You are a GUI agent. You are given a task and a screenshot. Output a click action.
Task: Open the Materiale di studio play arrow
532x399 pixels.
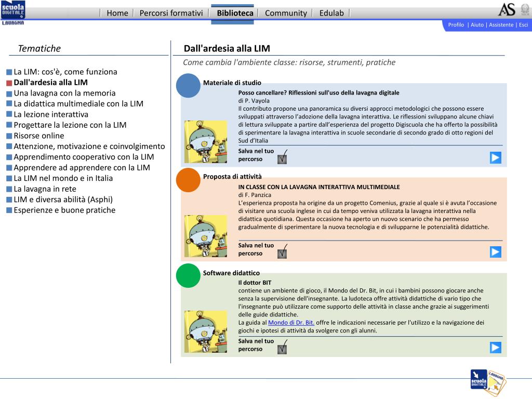[x=495, y=157]
